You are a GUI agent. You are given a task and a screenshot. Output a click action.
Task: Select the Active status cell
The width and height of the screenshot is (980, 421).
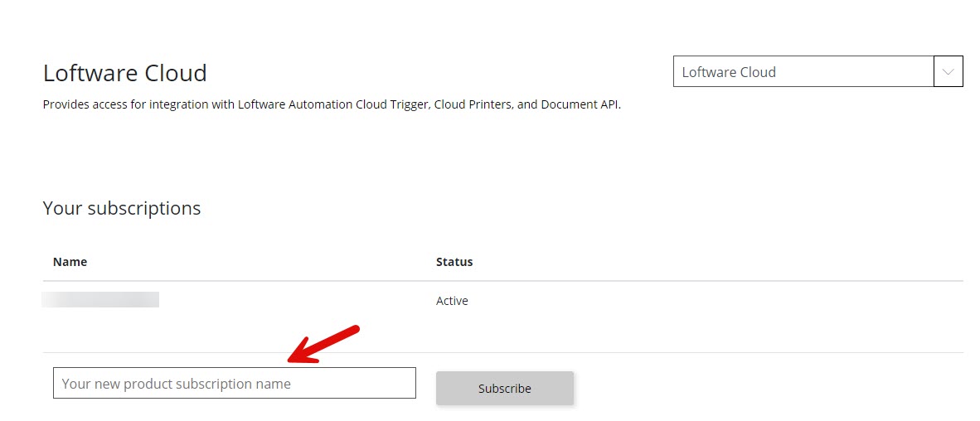tap(452, 301)
